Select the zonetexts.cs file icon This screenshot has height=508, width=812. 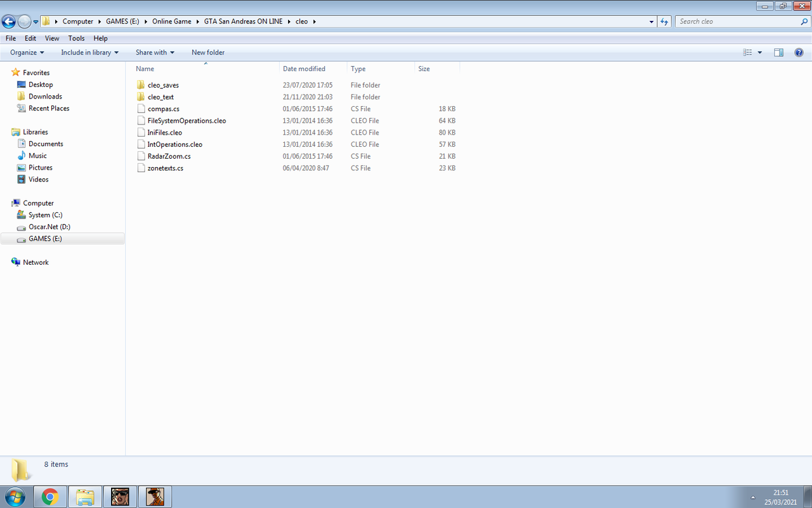[x=141, y=168]
